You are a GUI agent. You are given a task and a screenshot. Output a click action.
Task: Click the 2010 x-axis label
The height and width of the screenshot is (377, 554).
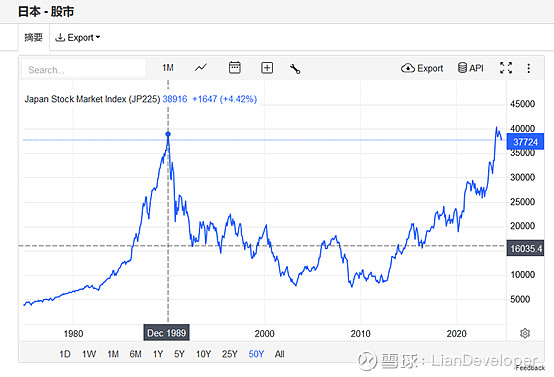point(360,334)
